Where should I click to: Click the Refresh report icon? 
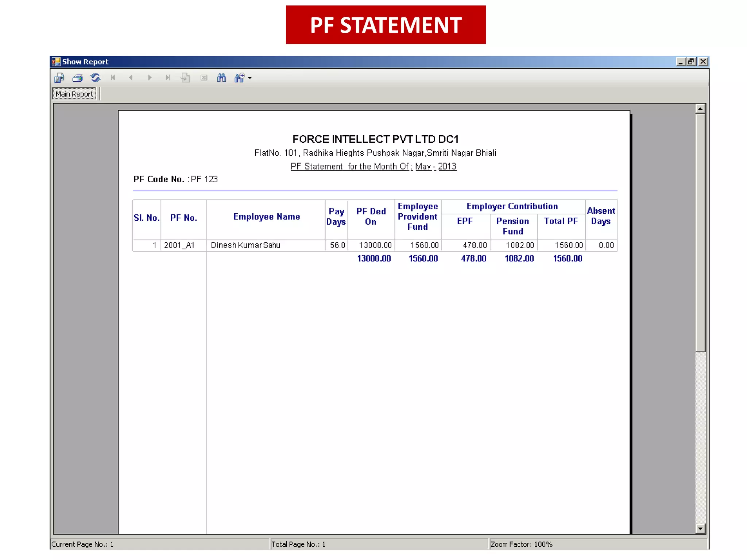pos(96,78)
